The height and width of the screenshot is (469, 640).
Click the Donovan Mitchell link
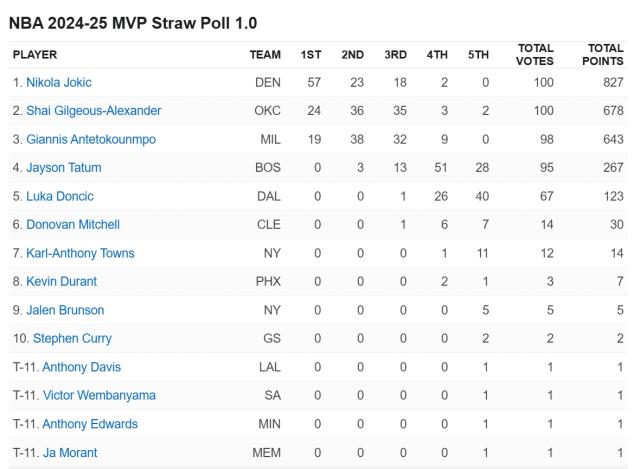[73, 225]
